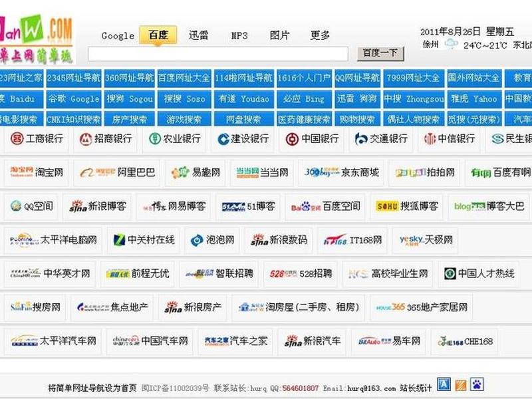Open 交通银行 bank link

tap(380, 139)
